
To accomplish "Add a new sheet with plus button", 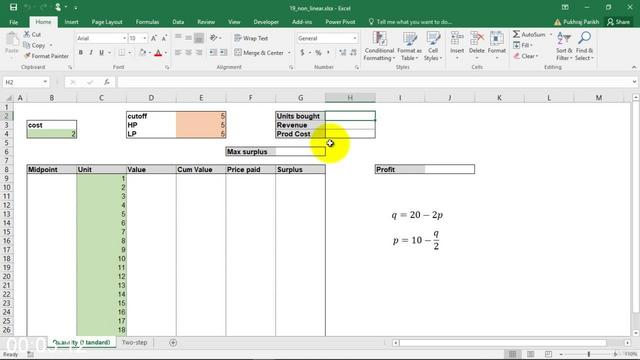I will coord(173,342).
